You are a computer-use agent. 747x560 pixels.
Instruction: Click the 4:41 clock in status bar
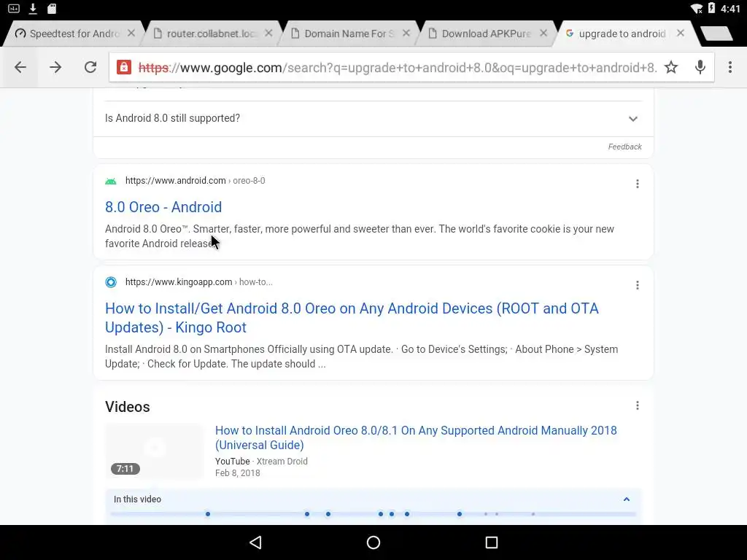tap(730, 9)
